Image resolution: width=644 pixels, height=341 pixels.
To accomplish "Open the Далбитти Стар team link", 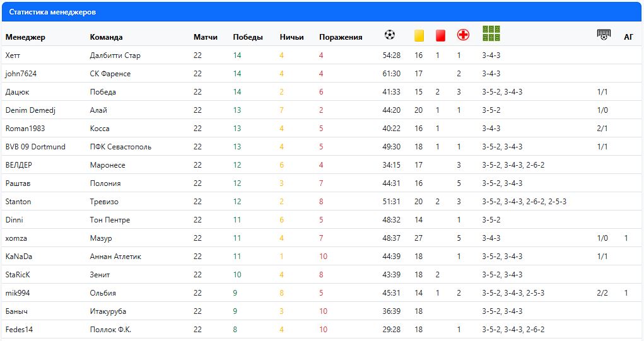I will pos(115,55).
